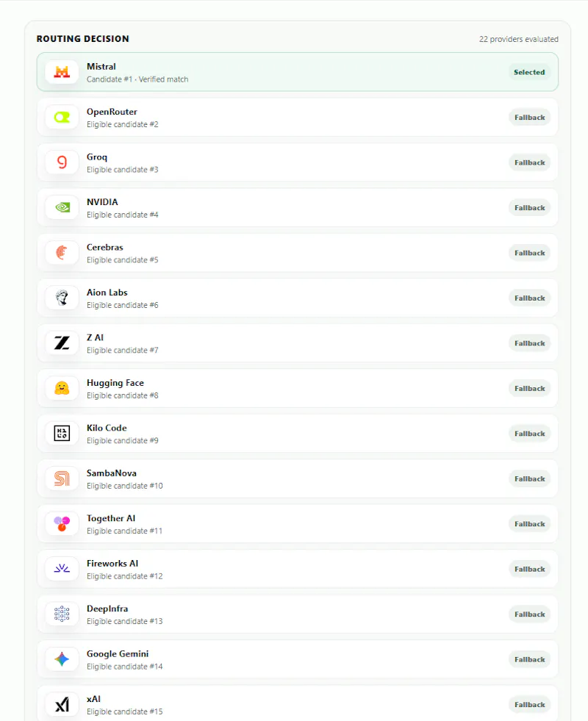Click the Aion Labs provider name
Viewport: 588px width, 721px height.
click(x=107, y=293)
